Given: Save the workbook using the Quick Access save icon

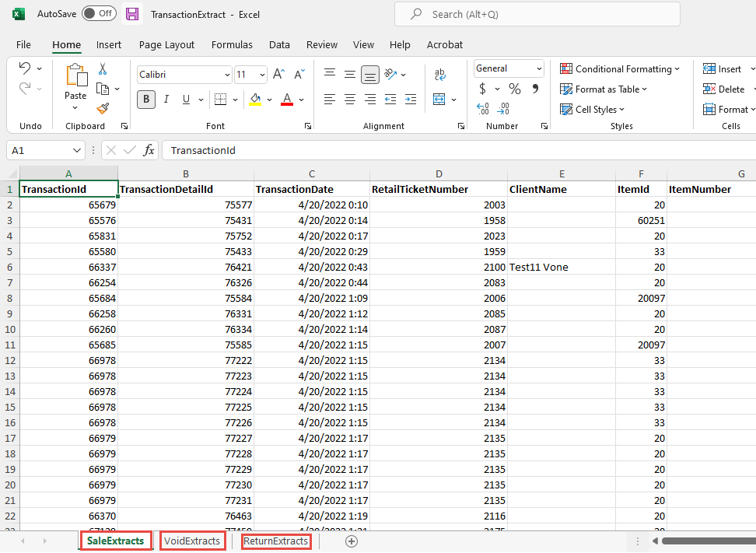Looking at the screenshot, I should [131, 13].
